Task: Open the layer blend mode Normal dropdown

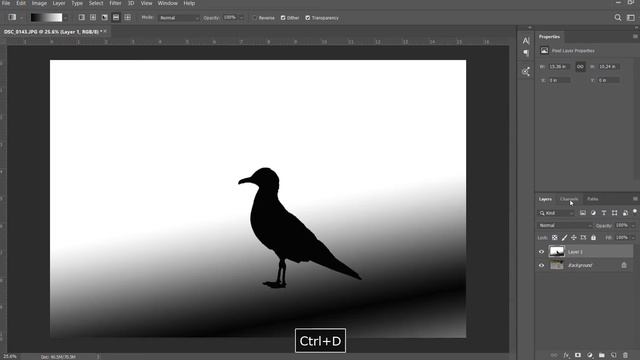Action: pos(565,225)
